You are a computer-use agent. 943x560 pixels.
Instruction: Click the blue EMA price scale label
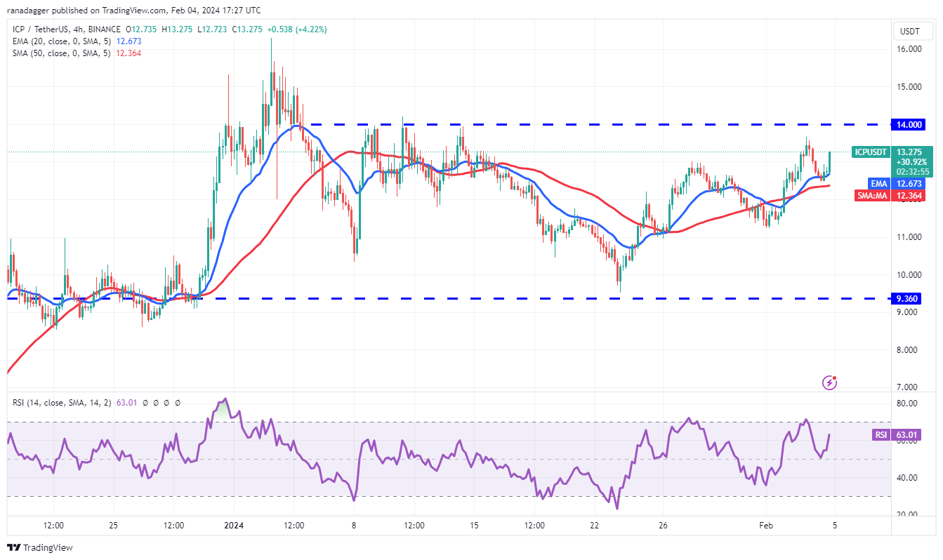(x=878, y=184)
